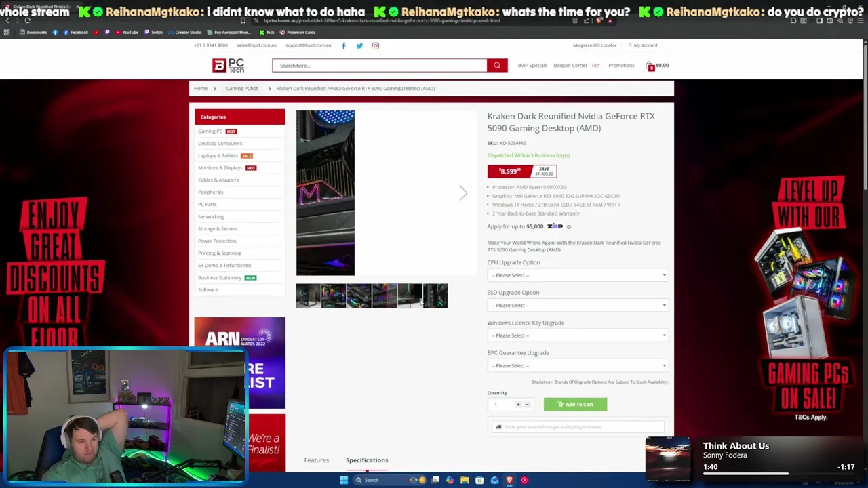Open the Kick bookmark
Image resolution: width=868 pixels, height=488 pixels.
[x=267, y=32]
